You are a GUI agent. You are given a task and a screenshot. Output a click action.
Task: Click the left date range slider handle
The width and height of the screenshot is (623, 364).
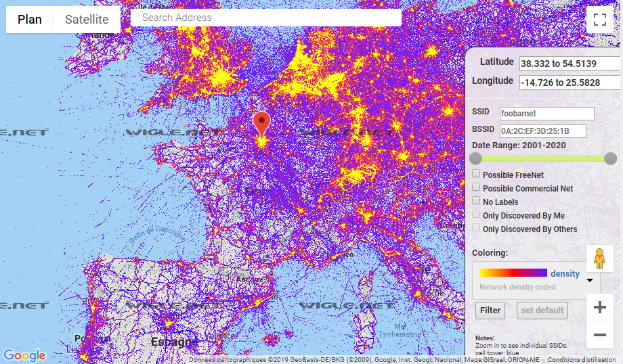pyautogui.click(x=476, y=158)
